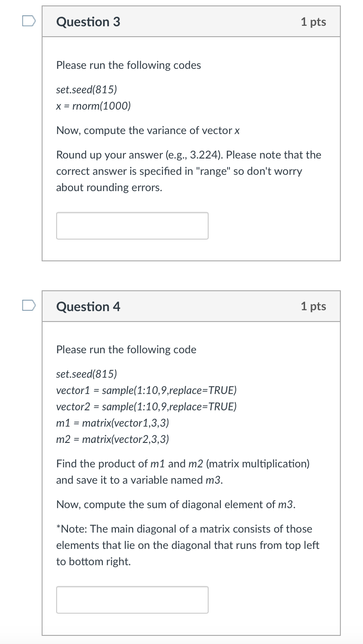The height and width of the screenshot is (644, 363).
Task: Select the bookmark marker left of Question 4
Action: tap(28, 305)
